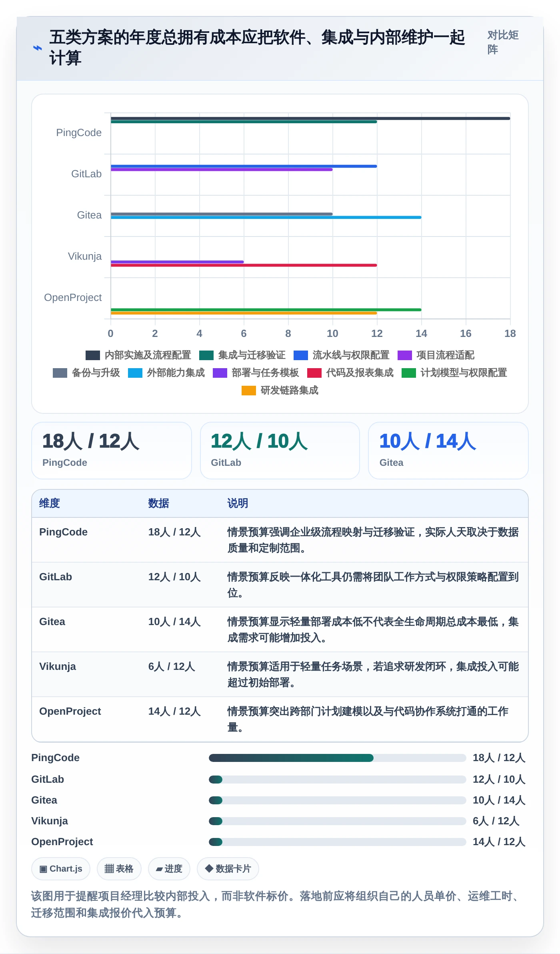Viewport: 560px width, 954px height.
Task: Click the 数据 column header
Action: pos(159,503)
